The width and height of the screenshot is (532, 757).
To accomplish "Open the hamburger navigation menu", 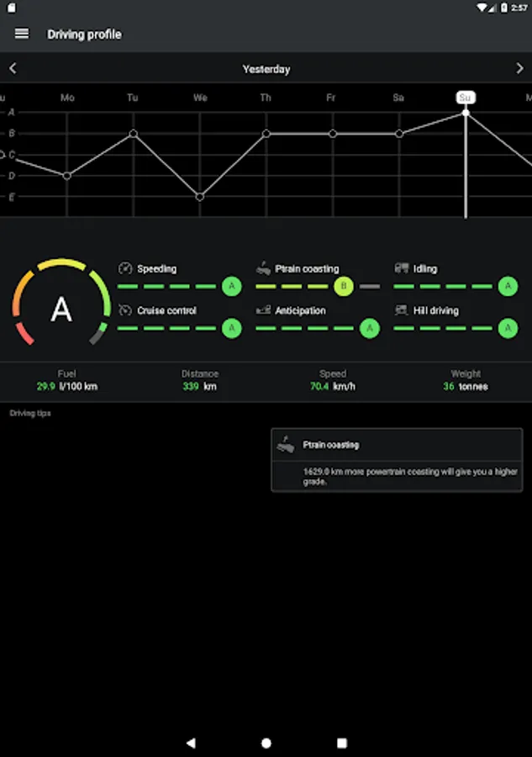I will point(22,34).
